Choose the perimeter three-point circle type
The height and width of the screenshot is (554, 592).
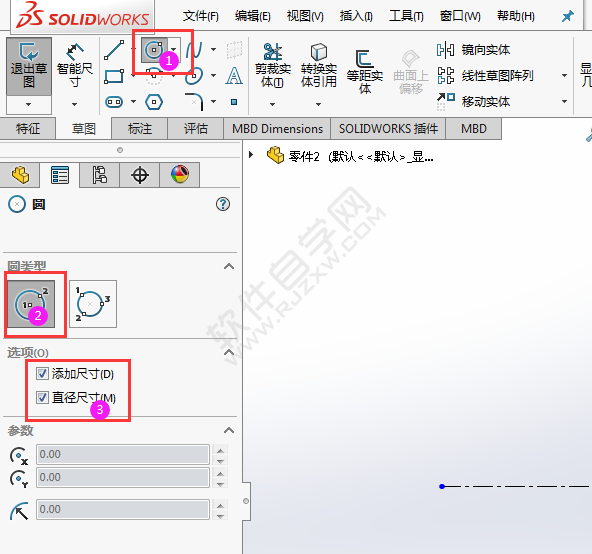[92, 304]
